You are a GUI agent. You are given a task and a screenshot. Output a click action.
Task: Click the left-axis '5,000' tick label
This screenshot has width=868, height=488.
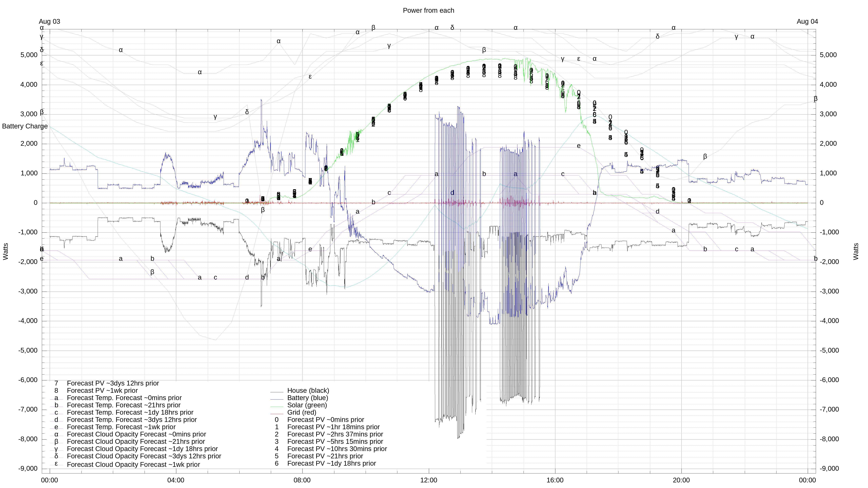[29, 55]
